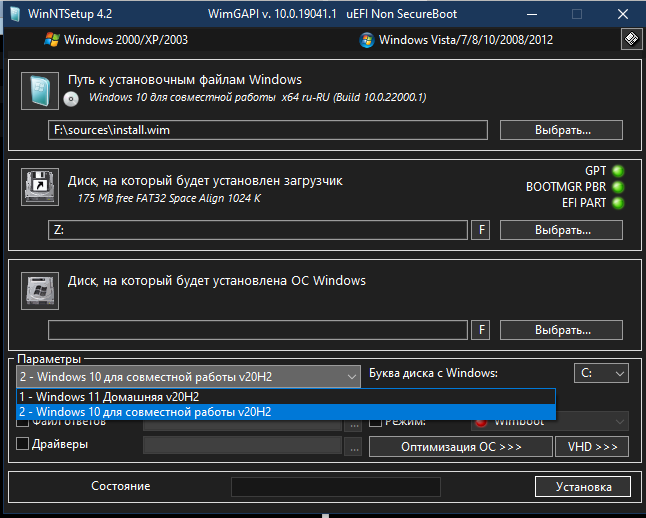Click the CD disc icon beside image name
This screenshot has width=646, height=518.
pos(71,99)
